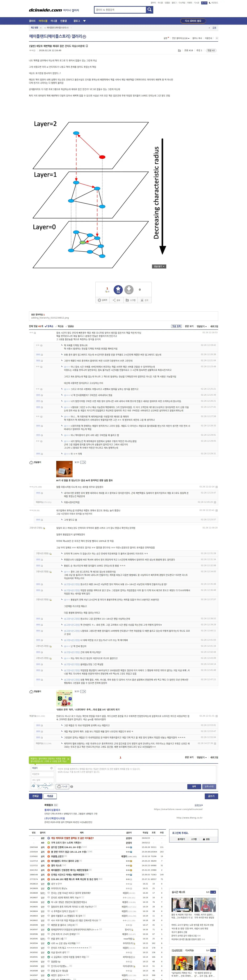Click top 새로고침 comments refresh link
The width and height of the screenshot is (247, 980).
(x=214, y=326)
